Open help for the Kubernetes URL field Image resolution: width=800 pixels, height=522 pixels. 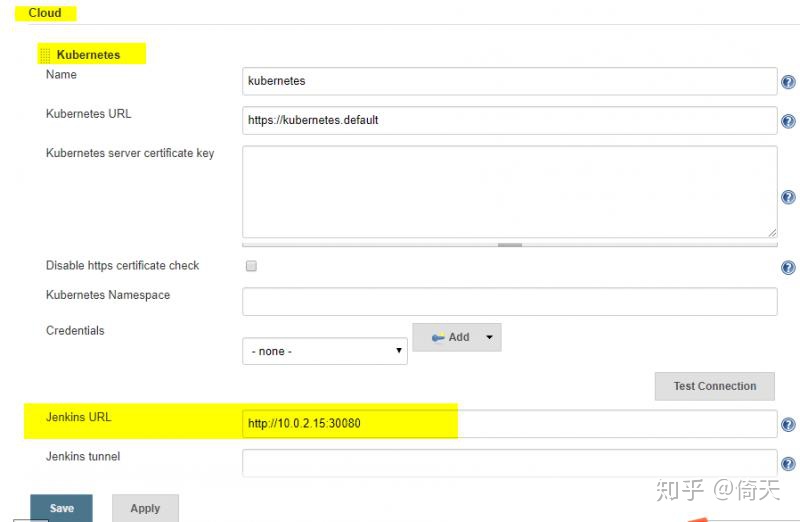(x=788, y=121)
